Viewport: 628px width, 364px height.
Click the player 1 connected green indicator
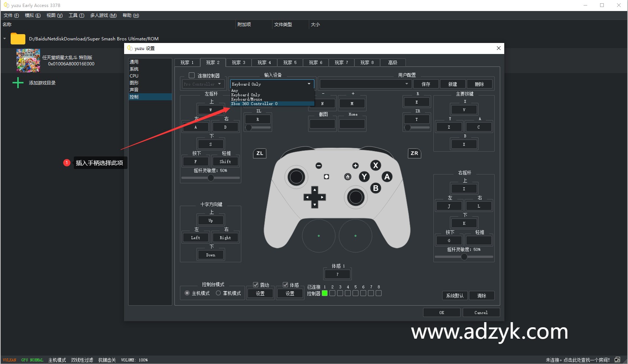(x=325, y=293)
